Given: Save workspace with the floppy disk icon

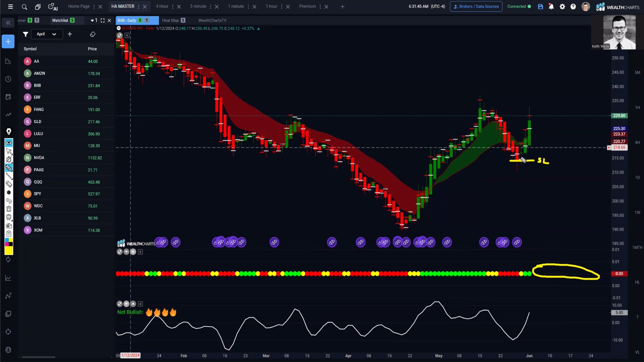Looking at the screenshot, I should click(x=540, y=6).
